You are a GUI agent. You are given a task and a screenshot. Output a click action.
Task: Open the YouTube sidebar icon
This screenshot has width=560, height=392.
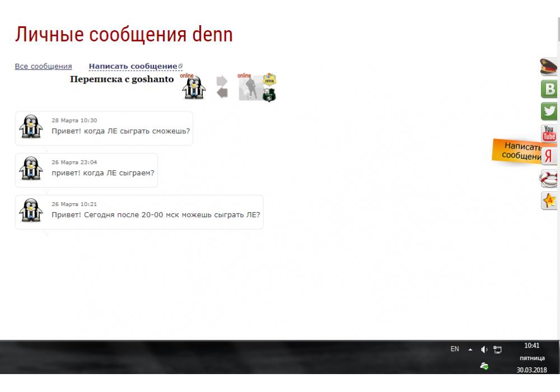(x=549, y=133)
